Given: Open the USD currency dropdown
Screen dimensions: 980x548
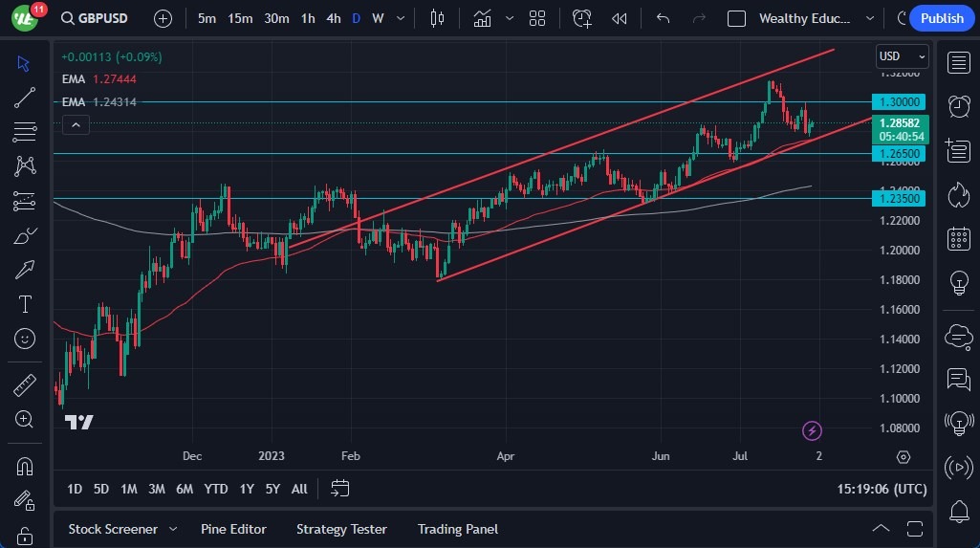Looking at the screenshot, I should (902, 56).
